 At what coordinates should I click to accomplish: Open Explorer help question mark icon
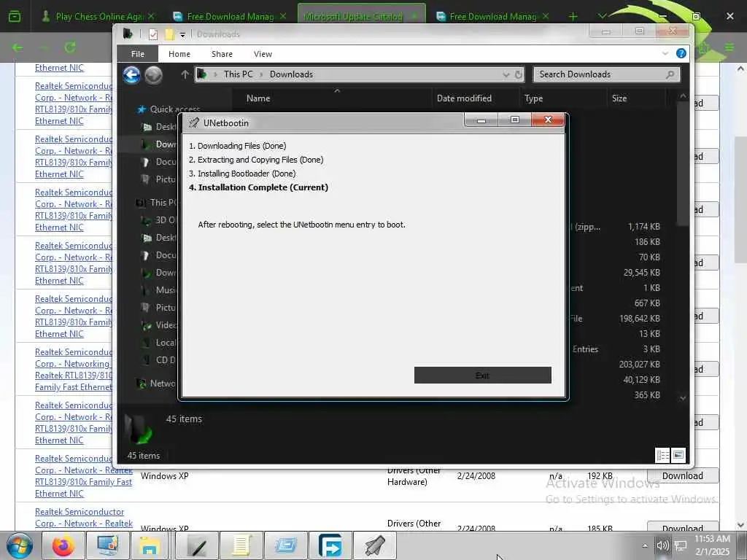[x=681, y=53]
